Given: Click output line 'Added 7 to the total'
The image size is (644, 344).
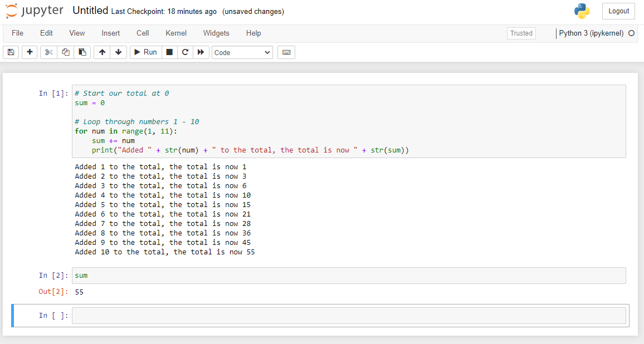Looking at the screenshot, I should (163, 224).
